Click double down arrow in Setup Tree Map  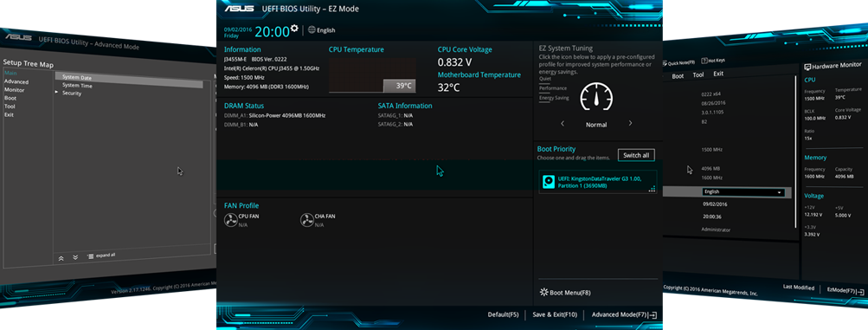(x=75, y=257)
